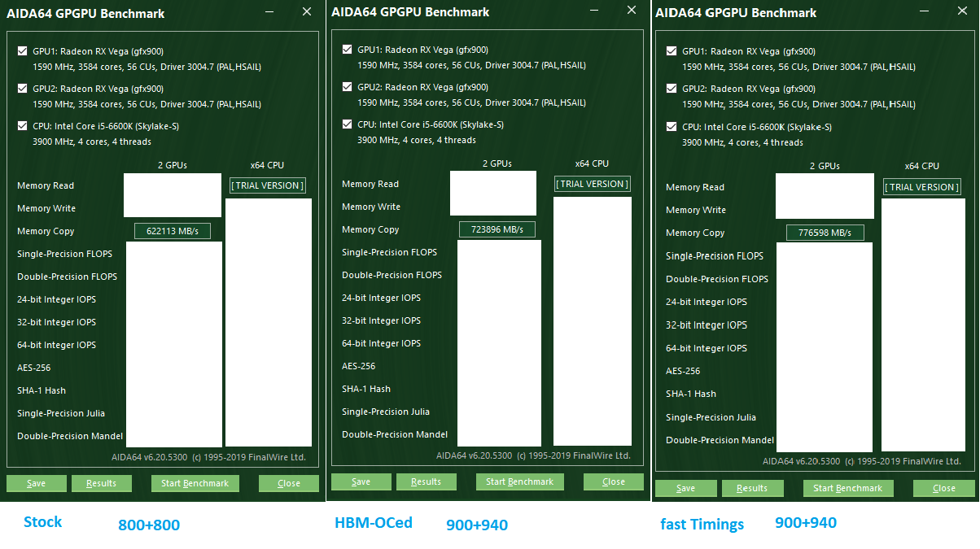The height and width of the screenshot is (549, 980).
Task: Close the Stock window using title bar X
Action: coord(307,11)
